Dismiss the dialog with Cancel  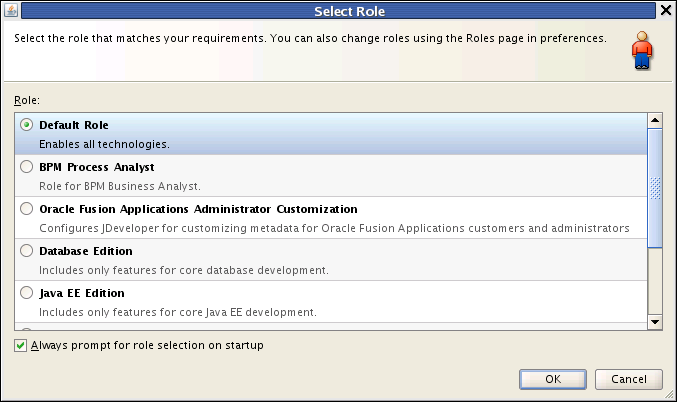pyautogui.click(x=629, y=379)
